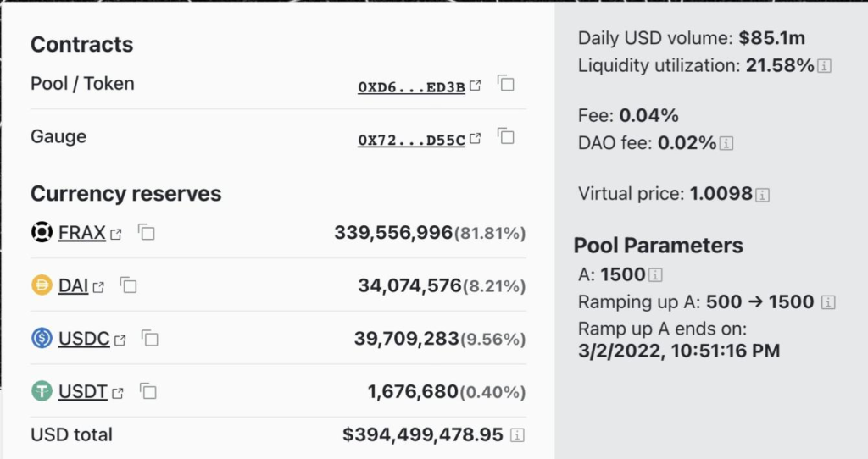This screenshot has height=459, width=868.
Task: Open Pool / Token contract address 0XD6...ED3B
Action: [411, 87]
